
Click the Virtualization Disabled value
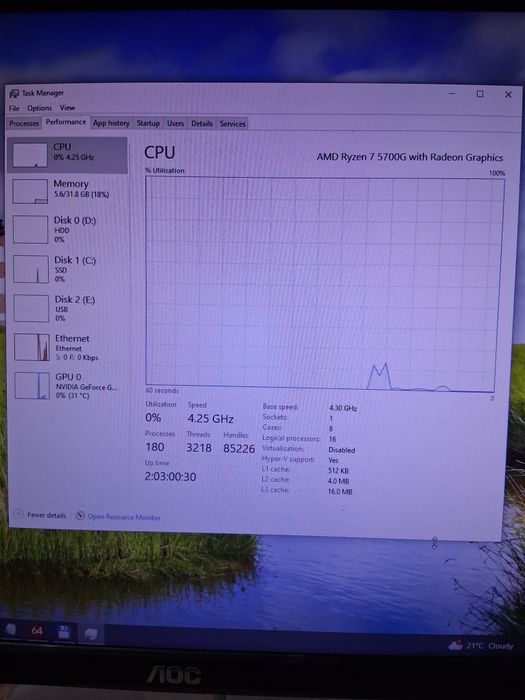pyautogui.click(x=342, y=450)
